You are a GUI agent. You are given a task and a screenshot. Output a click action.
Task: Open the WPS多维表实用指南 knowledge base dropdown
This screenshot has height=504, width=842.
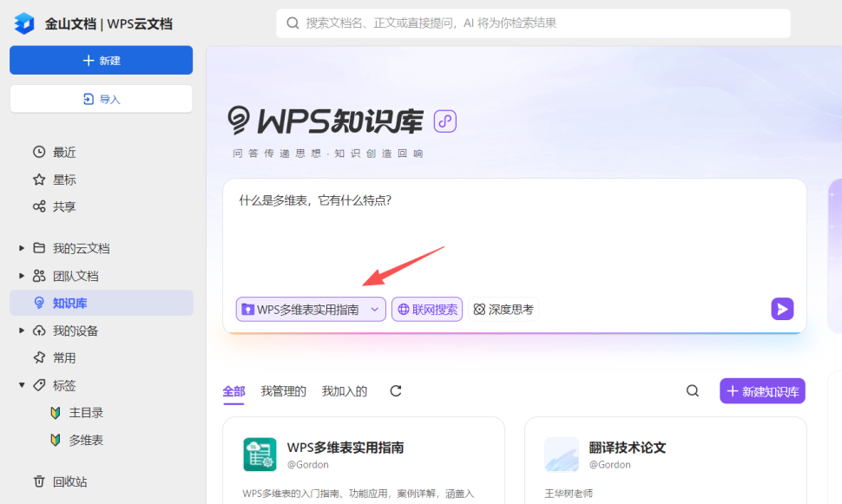pyautogui.click(x=311, y=309)
